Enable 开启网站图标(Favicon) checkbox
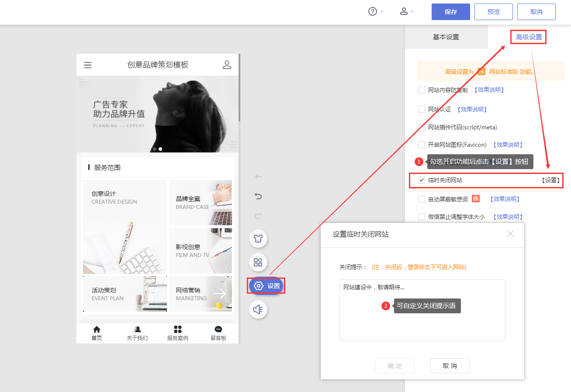Image resolution: width=571 pixels, height=392 pixels. click(x=422, y=145)
